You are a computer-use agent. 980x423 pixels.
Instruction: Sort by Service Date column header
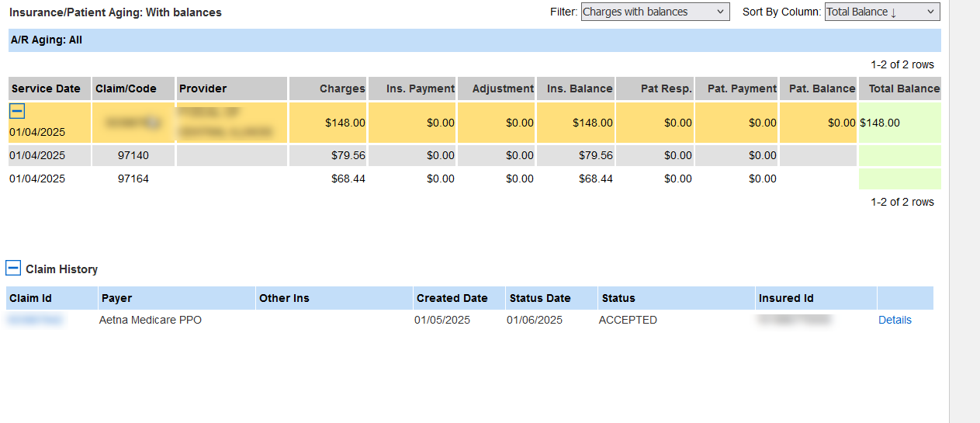point(46,88)
